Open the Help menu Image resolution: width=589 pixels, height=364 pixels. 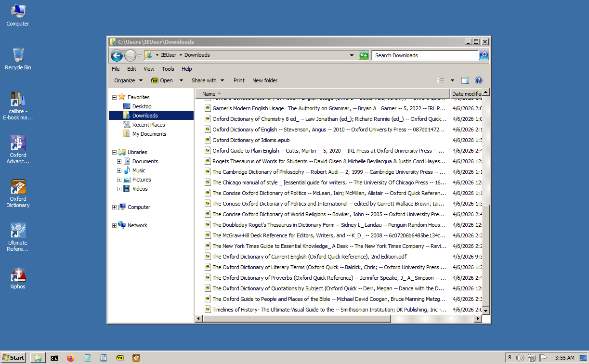187,69
